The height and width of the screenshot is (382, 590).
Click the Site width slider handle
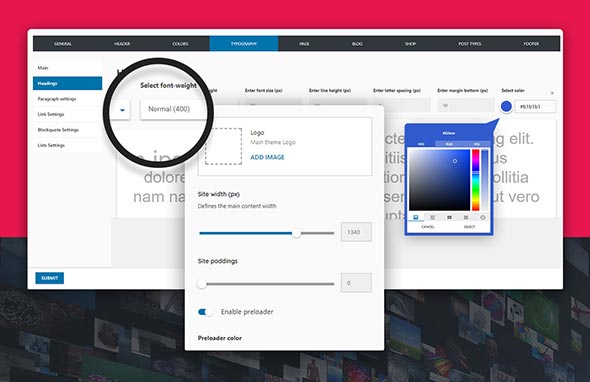pos(297,233)
